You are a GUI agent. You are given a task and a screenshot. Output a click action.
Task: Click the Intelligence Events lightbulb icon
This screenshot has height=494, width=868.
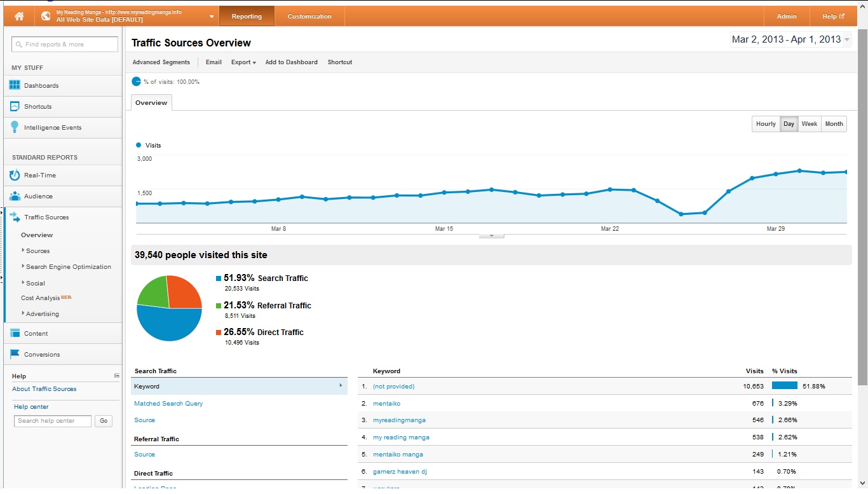(15, 127)
